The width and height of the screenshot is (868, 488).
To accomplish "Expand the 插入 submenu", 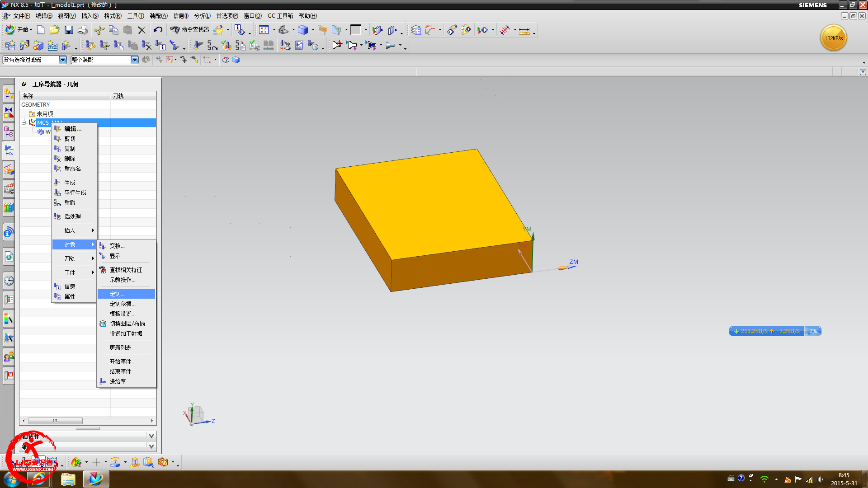I will pyautogui.click(x=74, y=230).
